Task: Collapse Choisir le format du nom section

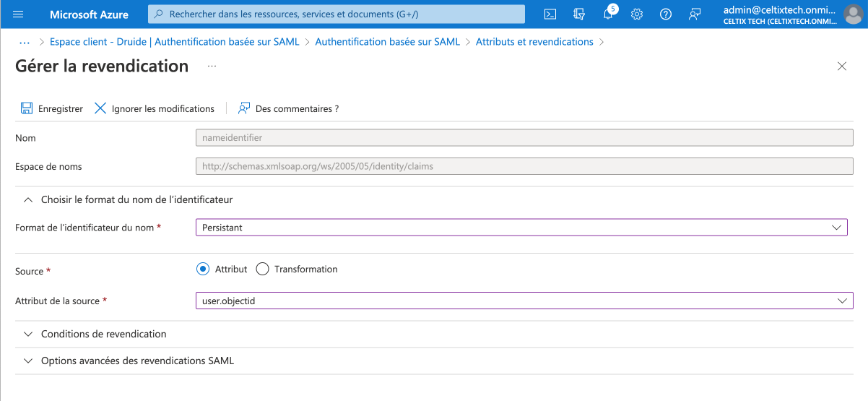Action: (x=136, y=199)
